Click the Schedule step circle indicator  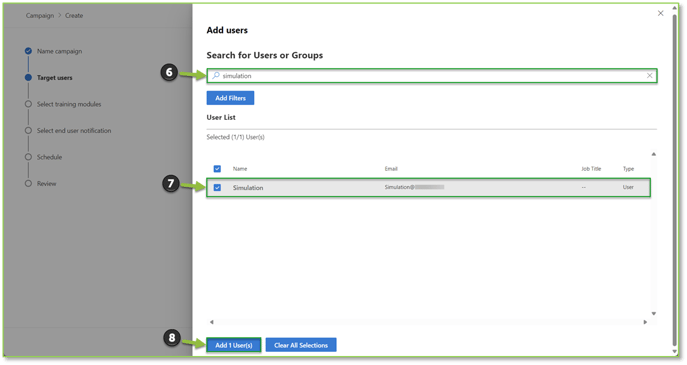coord(28,157)
